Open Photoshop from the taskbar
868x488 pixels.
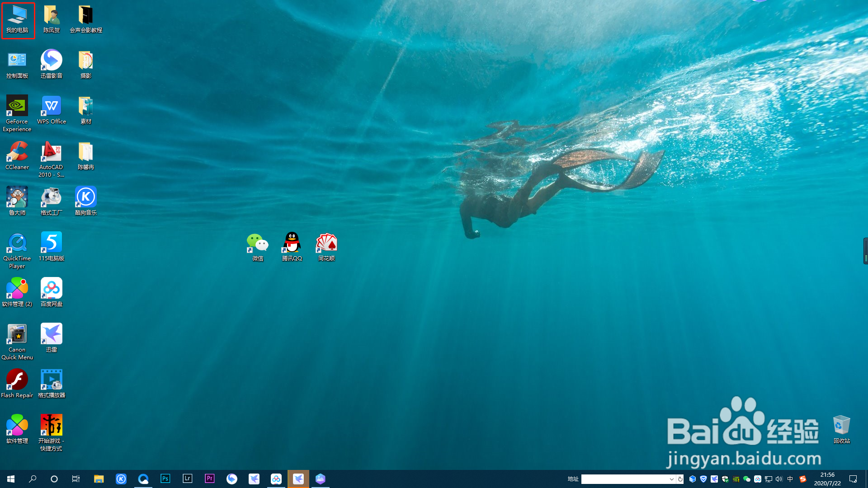[165, 479]
